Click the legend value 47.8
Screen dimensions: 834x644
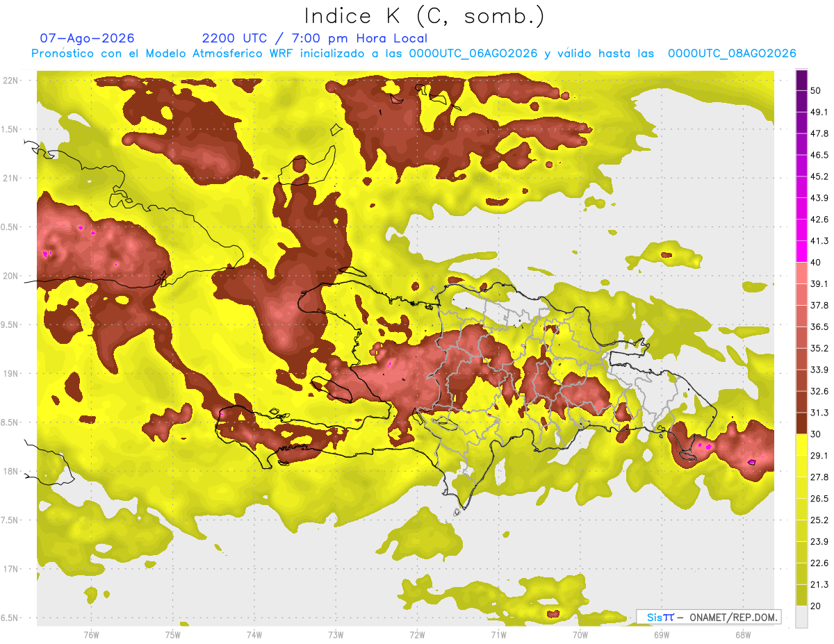819,133
